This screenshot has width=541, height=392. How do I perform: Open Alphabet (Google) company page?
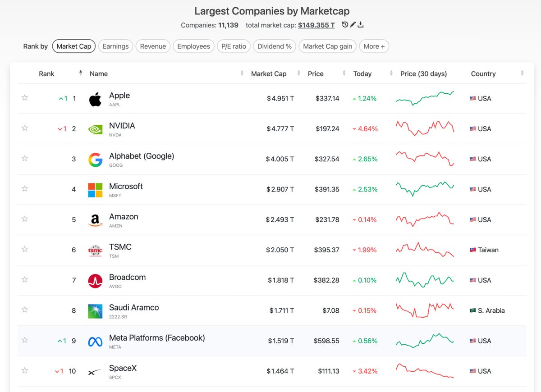[x=142, y=156]
